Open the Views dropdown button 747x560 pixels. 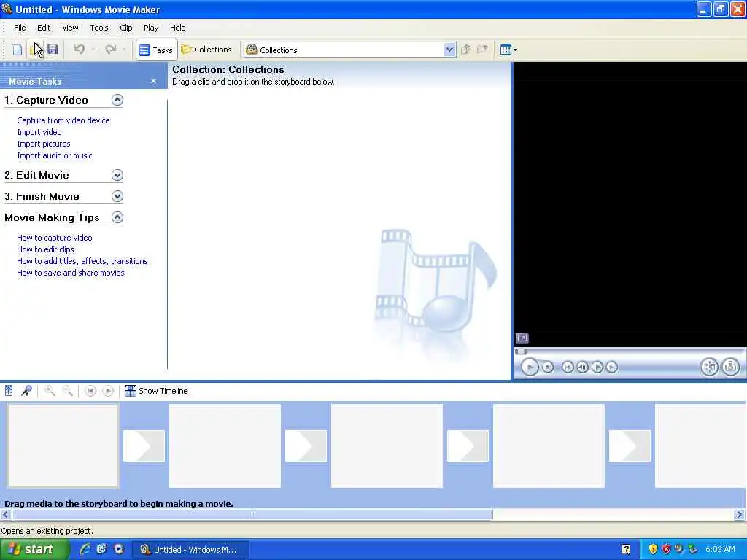point(508,50)
